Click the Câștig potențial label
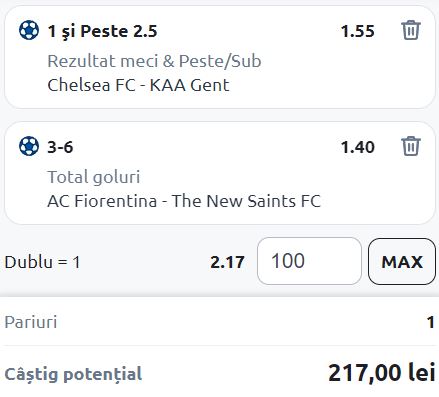Screen dimensions: 439x397 73,374
